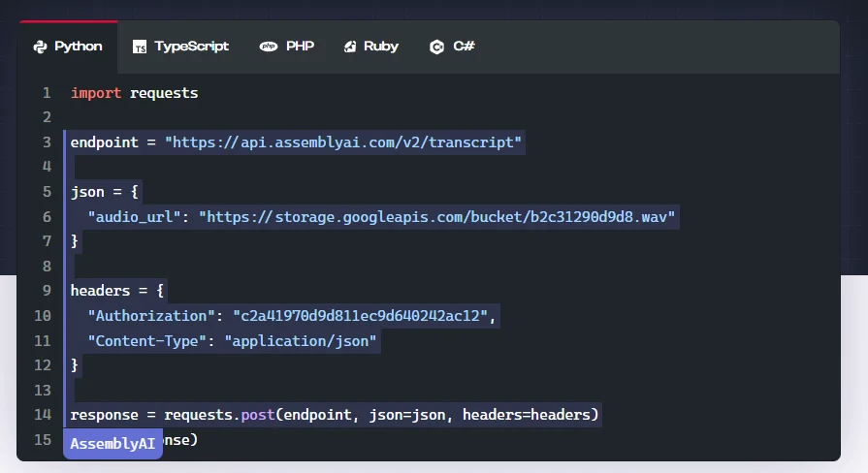Click the "audio_url" key
868x473 pixels.
pyautogui.click(x=134, y=215)
